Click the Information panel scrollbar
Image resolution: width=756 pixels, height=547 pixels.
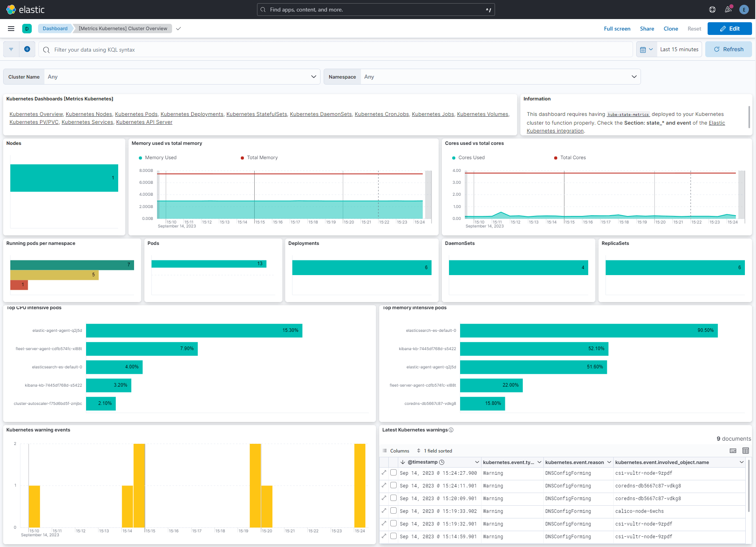click(749, 117)
